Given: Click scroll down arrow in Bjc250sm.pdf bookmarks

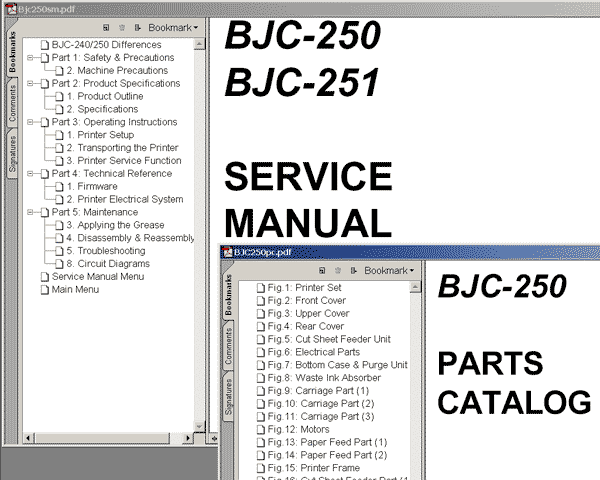Looking at the screenshot, I should coord(199,427).
